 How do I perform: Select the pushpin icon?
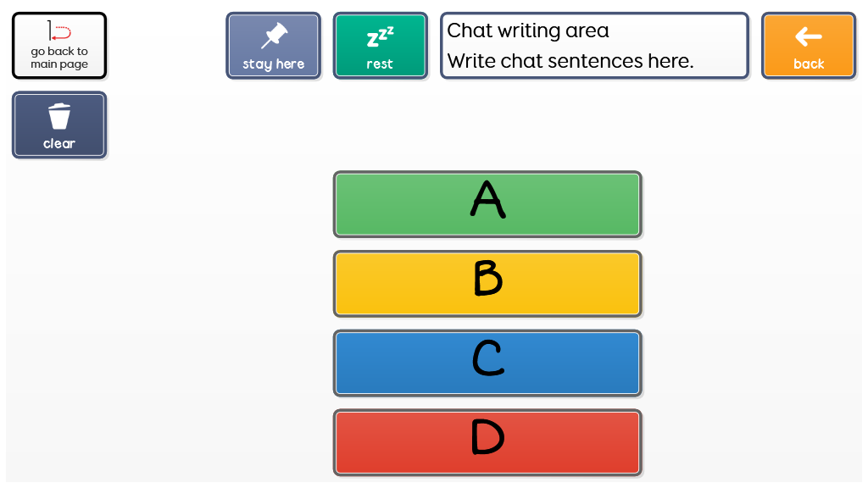click(274, 36)
